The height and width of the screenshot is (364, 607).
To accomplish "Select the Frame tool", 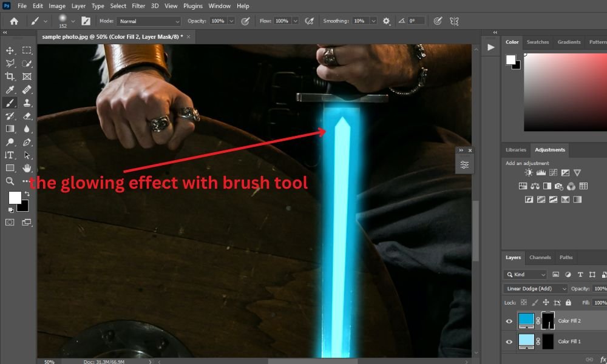I will 27,76.
